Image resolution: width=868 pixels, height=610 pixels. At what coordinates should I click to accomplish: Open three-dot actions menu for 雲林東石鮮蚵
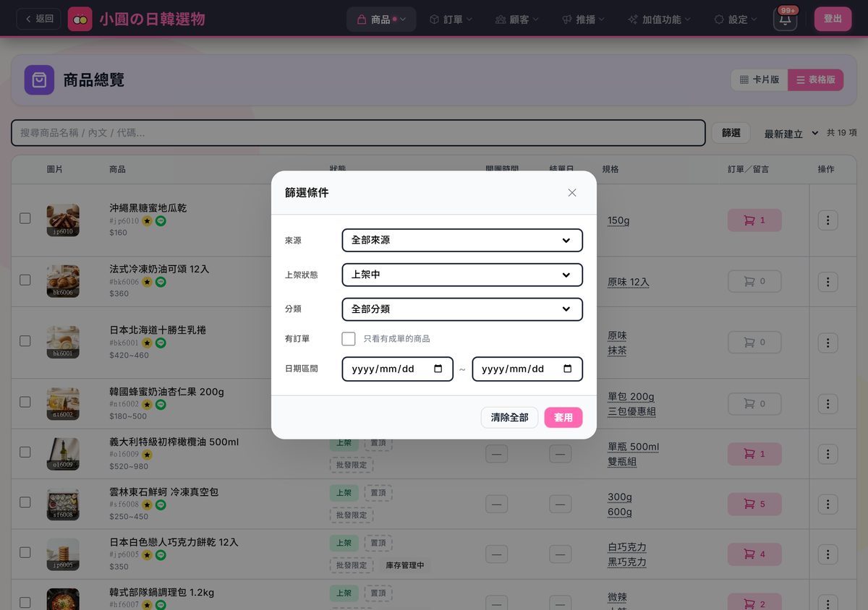tap(828, 504)
